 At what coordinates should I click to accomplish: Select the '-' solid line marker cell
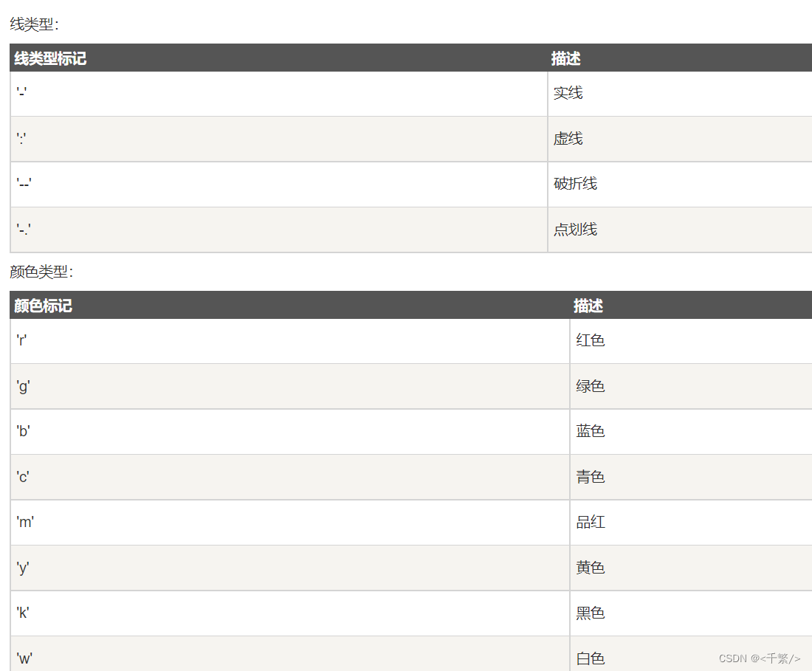pos(278,94)
